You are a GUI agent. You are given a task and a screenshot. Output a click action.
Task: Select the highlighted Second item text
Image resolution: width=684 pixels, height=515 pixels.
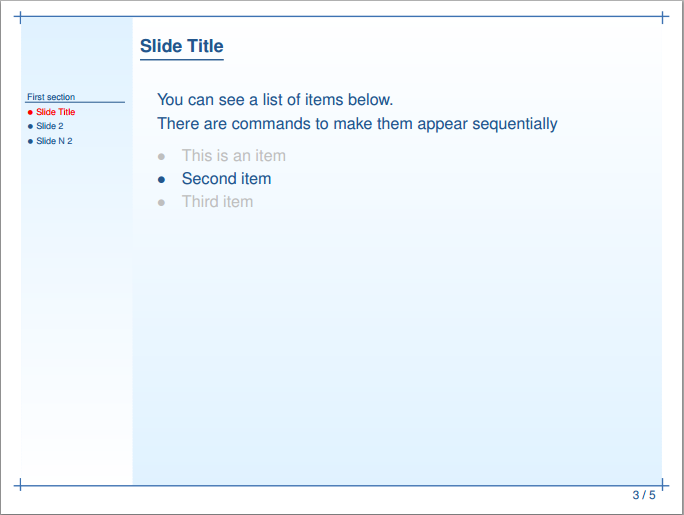tap(226, 179)
